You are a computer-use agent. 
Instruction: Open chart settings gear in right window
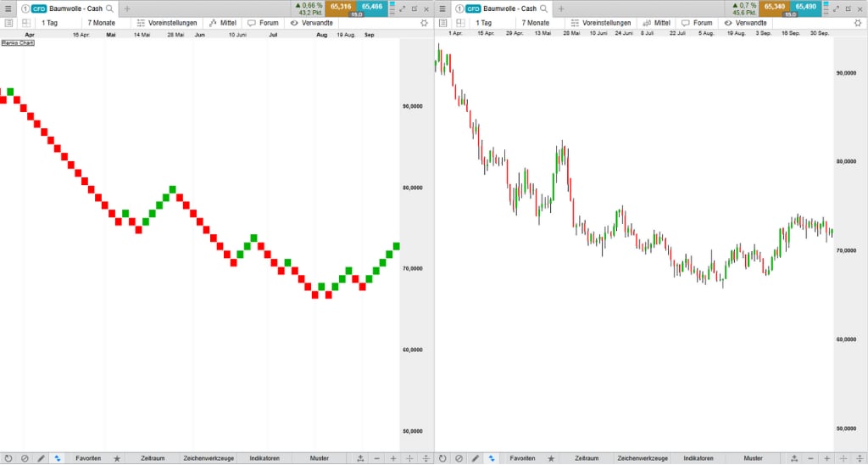[x=858, y=23]
